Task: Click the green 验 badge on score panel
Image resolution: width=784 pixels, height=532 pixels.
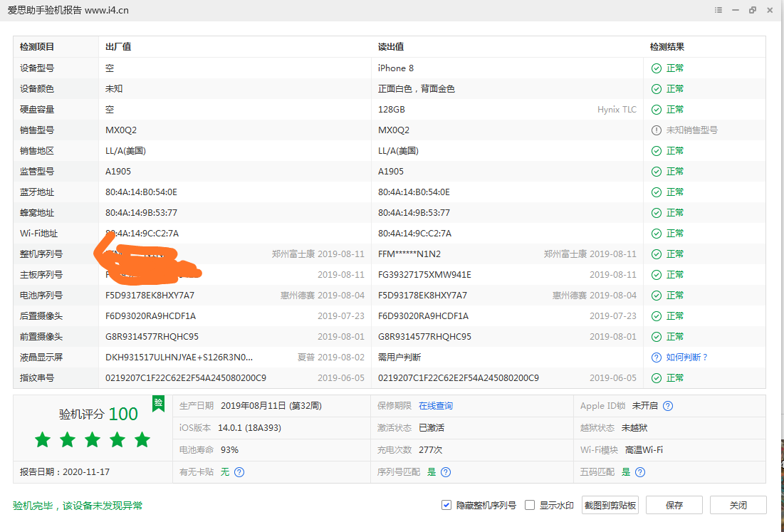Action: coord(158,403)
